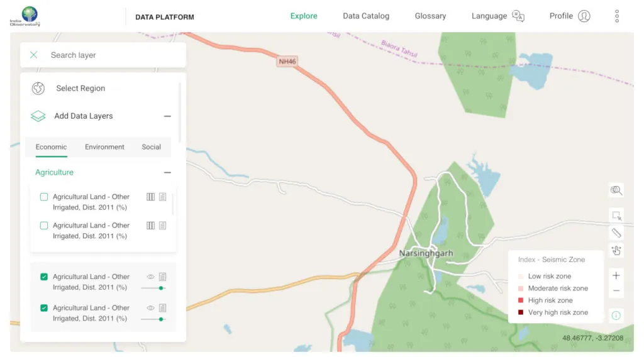Screen dimensions: 644x362
Task: Open metadata document for the last checked agricultural layer
Action: click(163, 308)
